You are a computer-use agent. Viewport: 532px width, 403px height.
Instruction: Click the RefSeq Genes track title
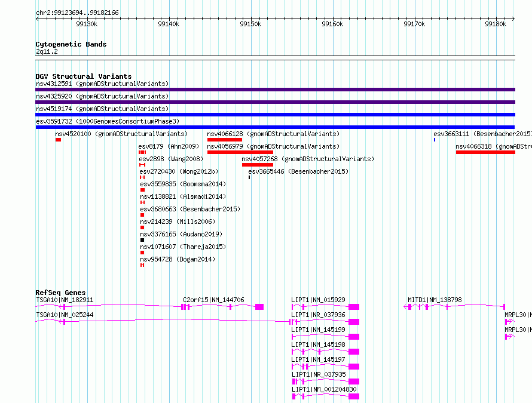click(x=60, y=293)
